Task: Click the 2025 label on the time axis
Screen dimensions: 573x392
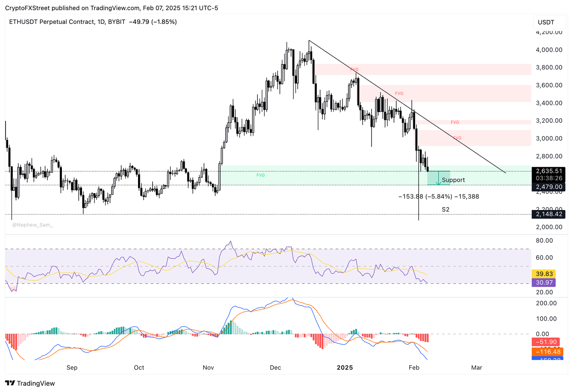Action: click(345, 367)
